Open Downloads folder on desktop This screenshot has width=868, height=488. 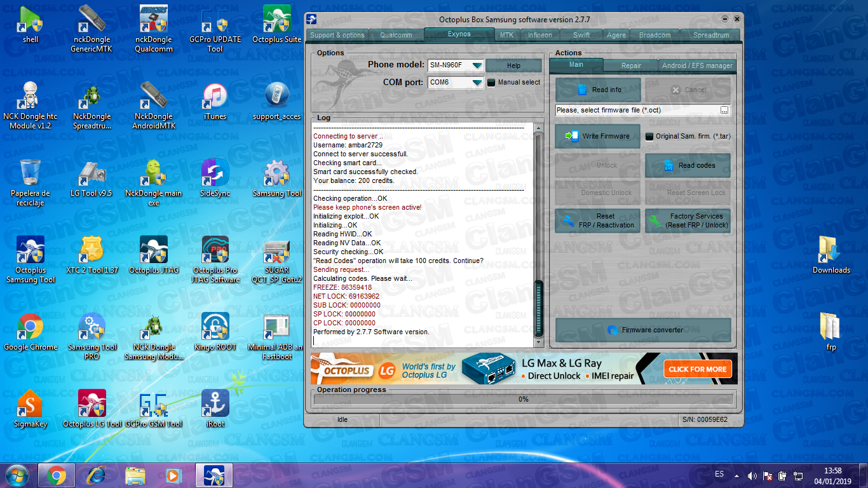pyautogui.click(x=831, y=255)
